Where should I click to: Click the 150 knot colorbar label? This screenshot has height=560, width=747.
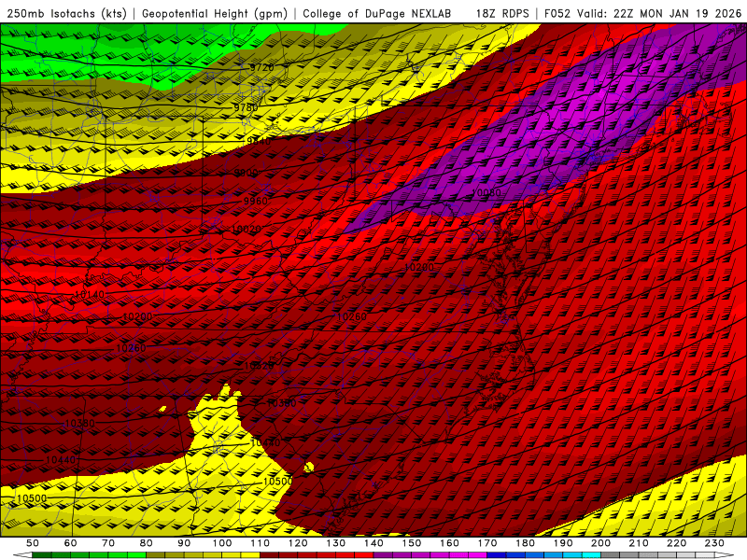pos(412,543)
